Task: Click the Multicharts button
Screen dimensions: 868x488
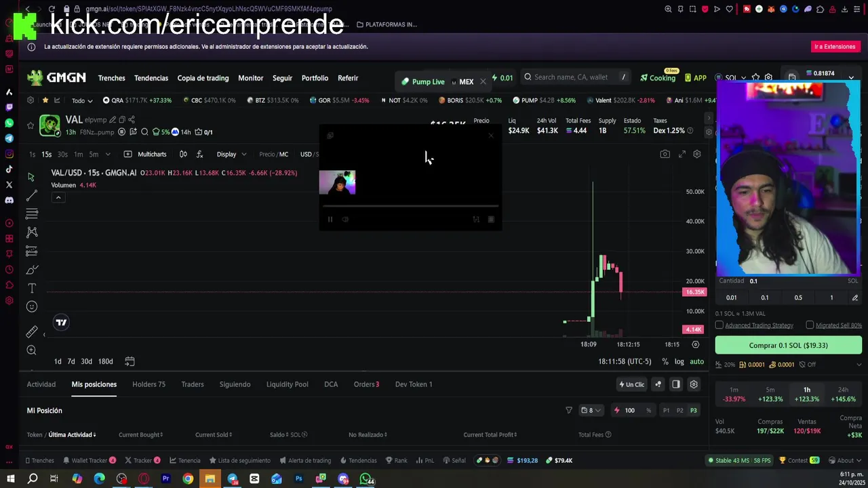Action: pos(145,155)
